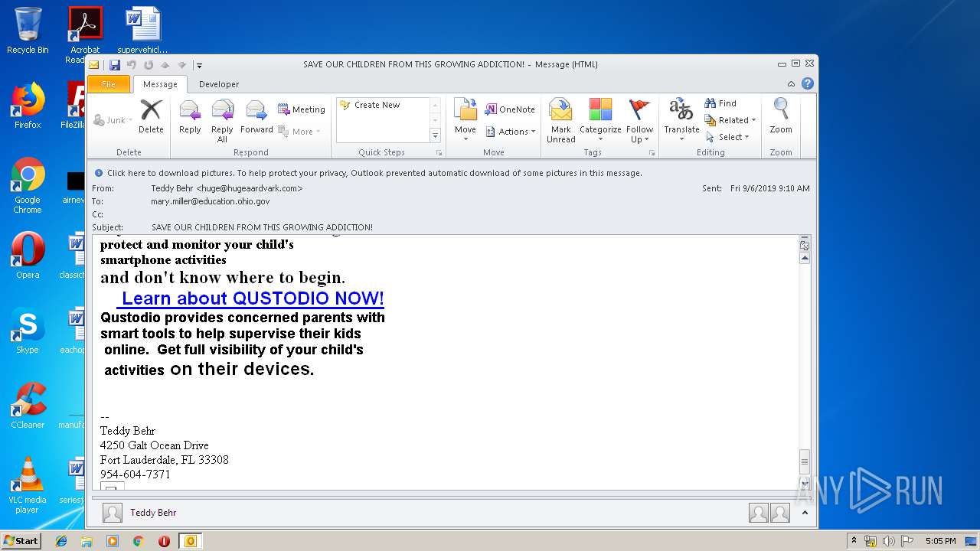This screenshot has height=551, width=980.
Task: Expand the More respond options
Action: pos(299,132)
